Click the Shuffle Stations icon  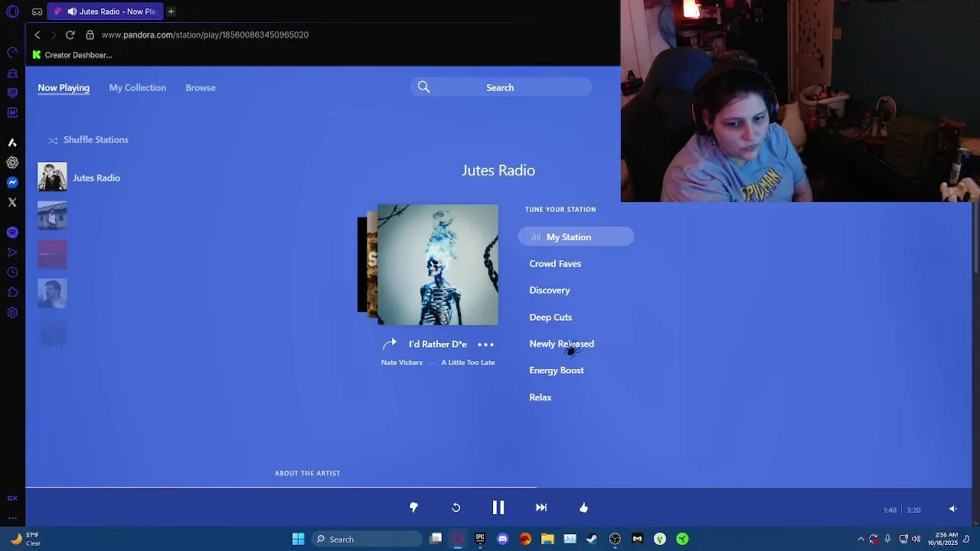click(x=53, y=140)
